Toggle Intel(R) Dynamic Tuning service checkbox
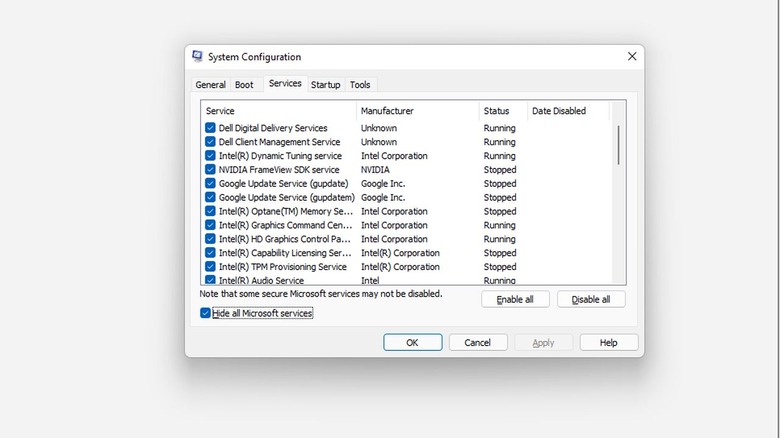 [x=210, y=156]
